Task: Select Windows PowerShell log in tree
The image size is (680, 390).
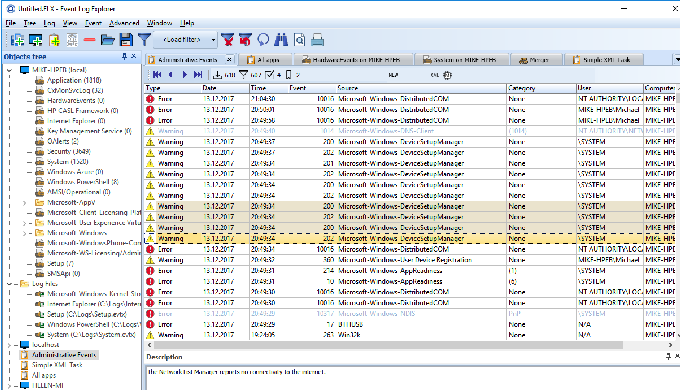Action: [x=83, y=182]
